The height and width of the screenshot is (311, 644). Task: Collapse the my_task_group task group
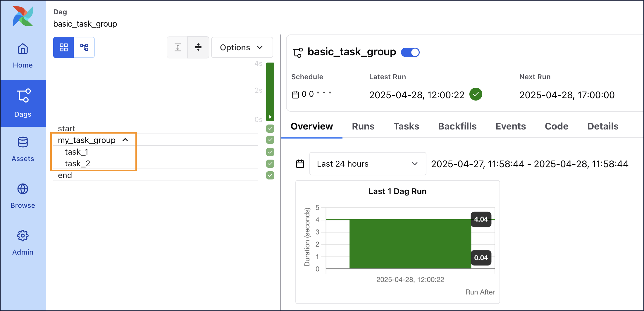(125, 140)
